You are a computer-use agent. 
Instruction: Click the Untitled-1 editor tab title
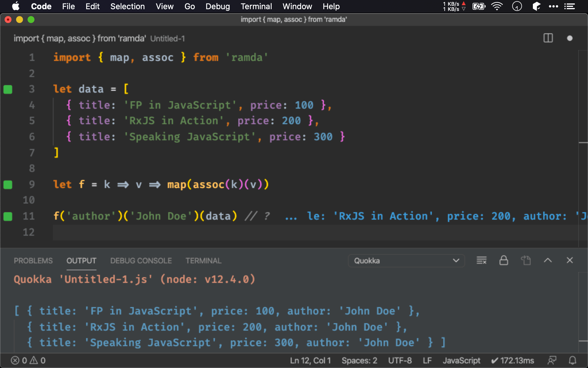99,38
